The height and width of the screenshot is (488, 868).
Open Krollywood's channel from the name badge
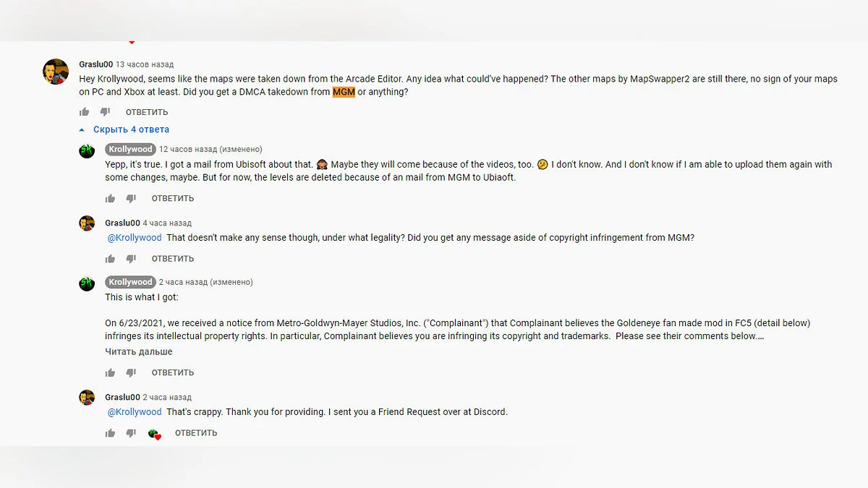(x=131, y=150)
